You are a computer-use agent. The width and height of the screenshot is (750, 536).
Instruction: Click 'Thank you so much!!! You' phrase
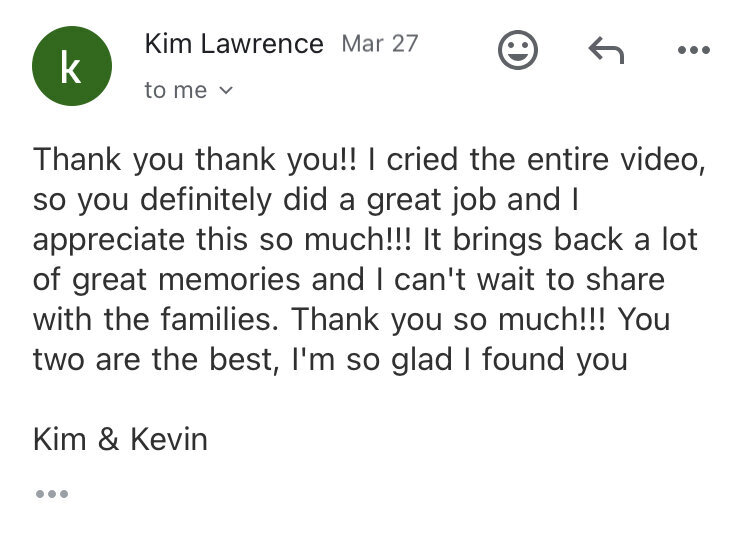click(x=481, y=319)
